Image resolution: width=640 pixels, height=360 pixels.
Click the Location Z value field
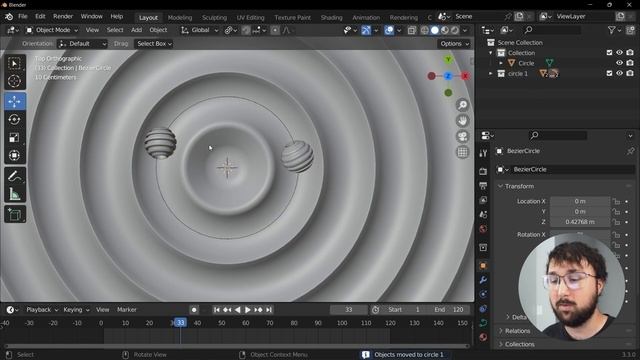[x=580, y=222]
